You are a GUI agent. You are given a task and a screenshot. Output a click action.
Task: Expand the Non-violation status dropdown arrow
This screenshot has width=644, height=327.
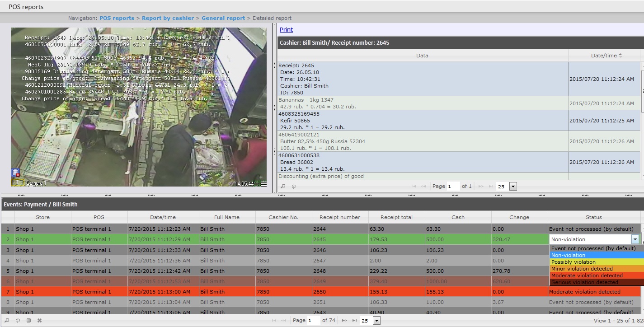(x=635, y=239)
